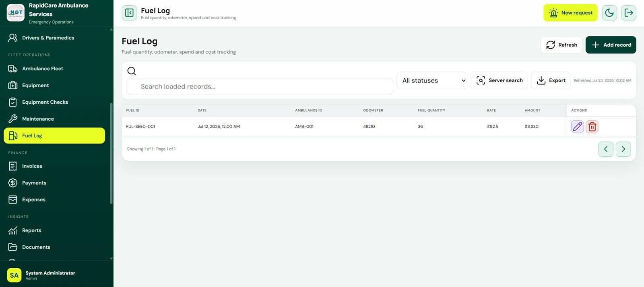Open the All statuses dropdown
Viewport: 644px width, 287px height.
click(432, 80)
